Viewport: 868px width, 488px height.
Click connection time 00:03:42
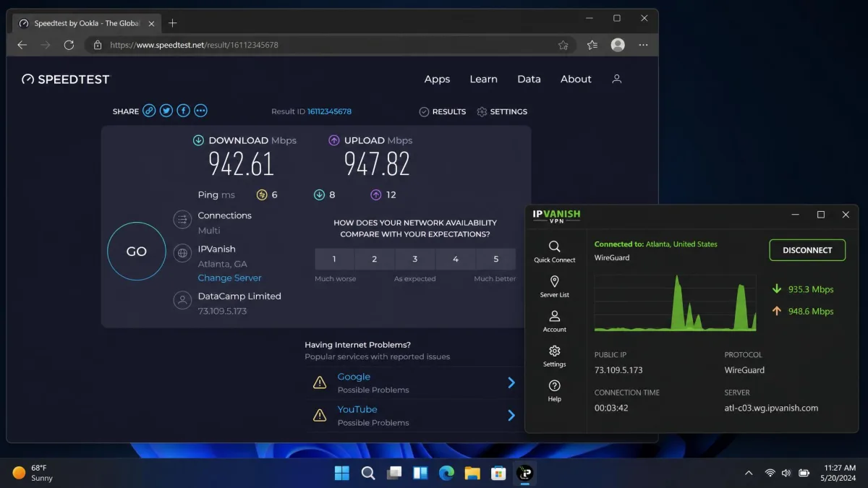(x=611, y=408)
